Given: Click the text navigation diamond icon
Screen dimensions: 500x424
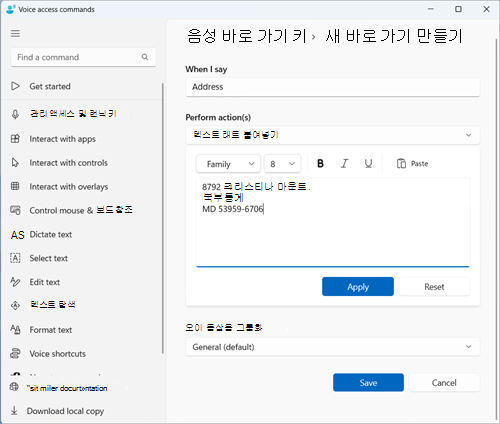Looking at the screenshot, I should (15, 305).
